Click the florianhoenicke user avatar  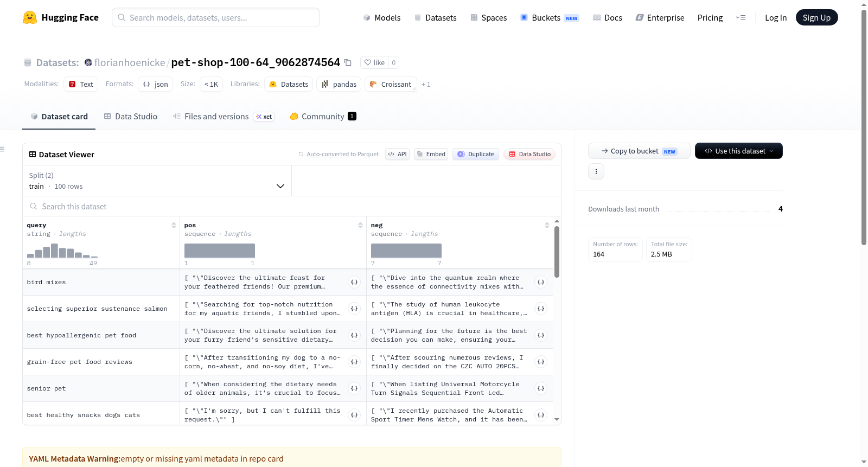[x=88, y=62]
